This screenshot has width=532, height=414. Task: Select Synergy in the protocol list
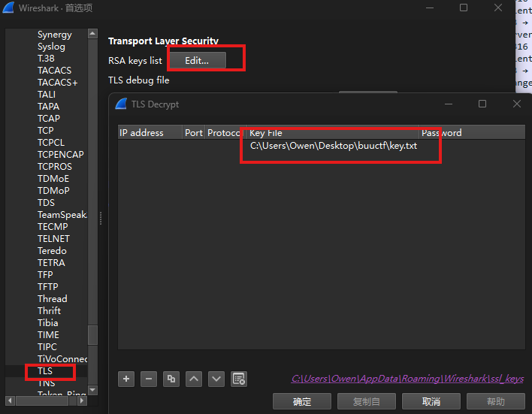(x=55, y=35)
